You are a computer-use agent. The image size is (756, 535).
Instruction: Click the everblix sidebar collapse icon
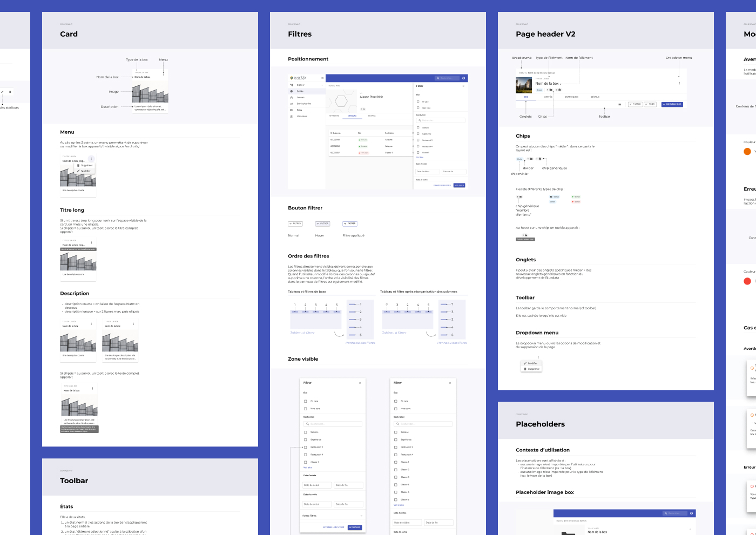pos(322,78)
